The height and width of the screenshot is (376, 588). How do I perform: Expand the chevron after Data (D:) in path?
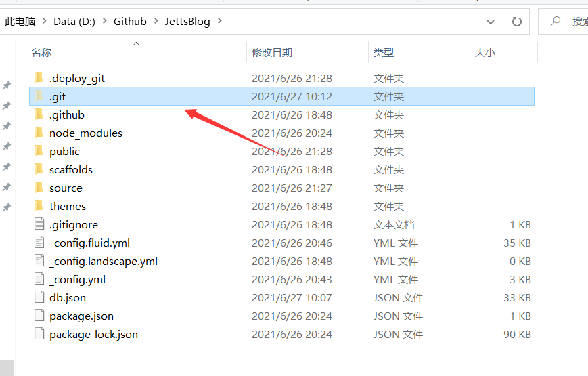[x=104, y=22]
